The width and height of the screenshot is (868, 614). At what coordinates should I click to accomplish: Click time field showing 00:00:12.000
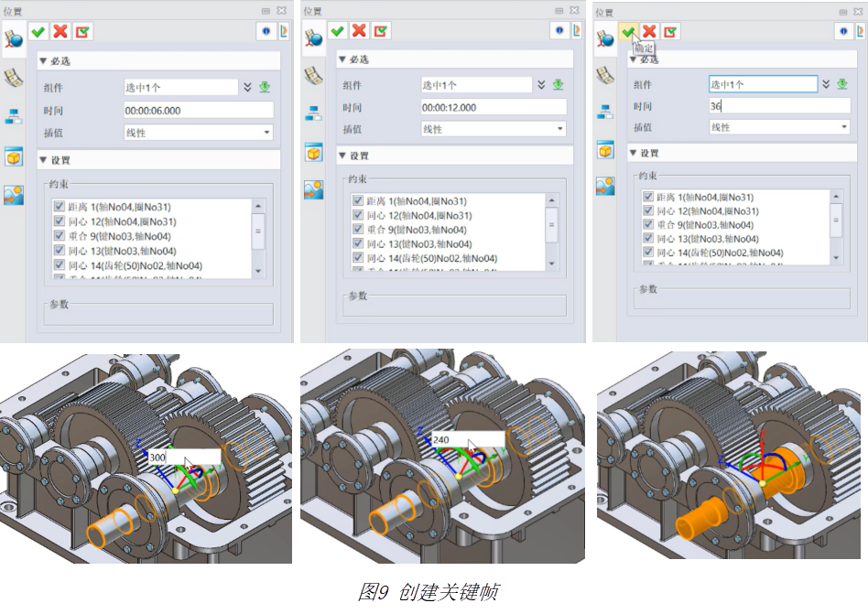(x=492, y=107)
